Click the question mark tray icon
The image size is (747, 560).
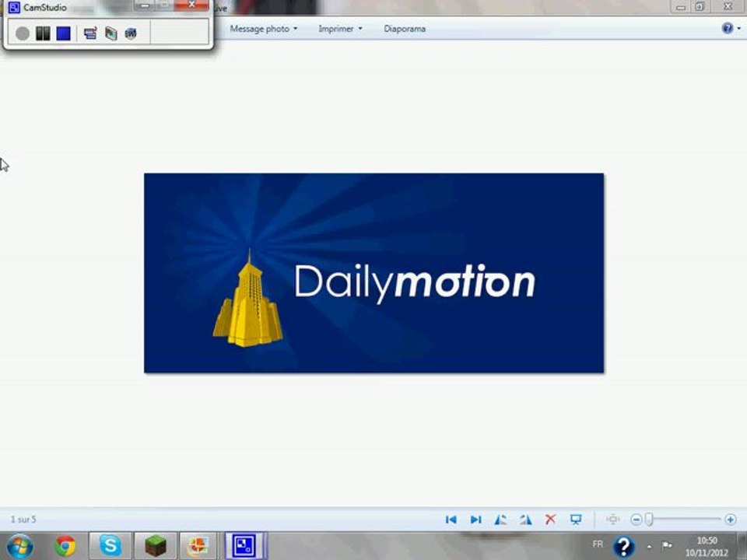tap(624, 547)
